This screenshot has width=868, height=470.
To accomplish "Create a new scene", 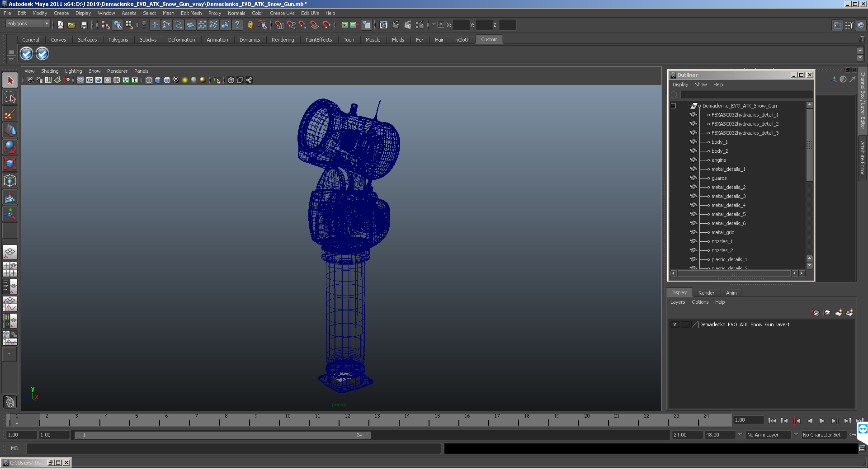I will click(x=60, y=25).
